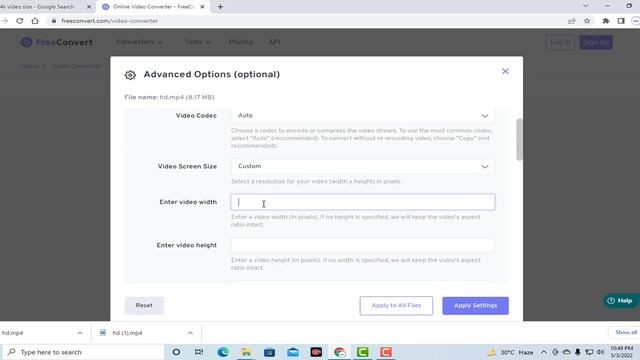Viewport: 640px width, 360px height.
Task: Click the advanced options gear icon
Action: [130, 75]
